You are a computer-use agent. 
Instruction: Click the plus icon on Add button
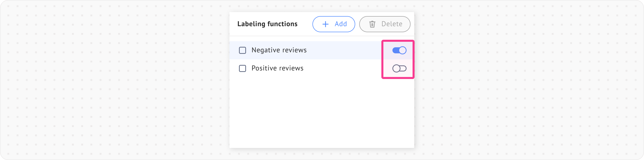click(x=326, y=24)
